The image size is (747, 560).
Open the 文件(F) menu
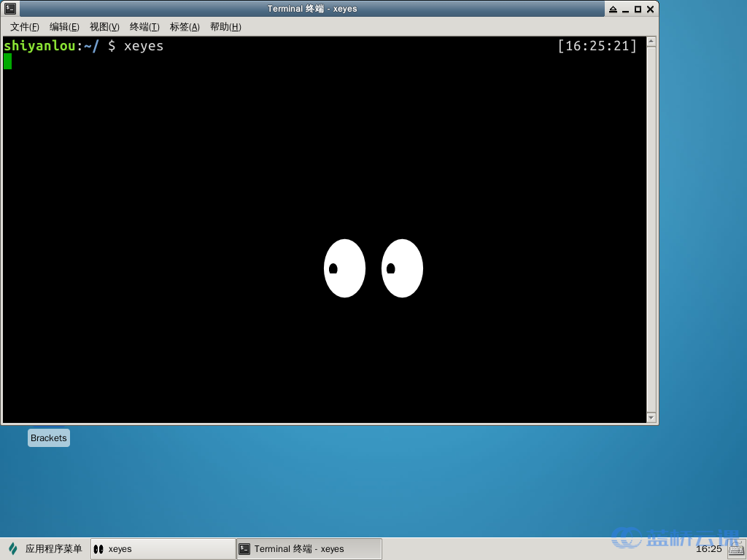tap(23, 26)
